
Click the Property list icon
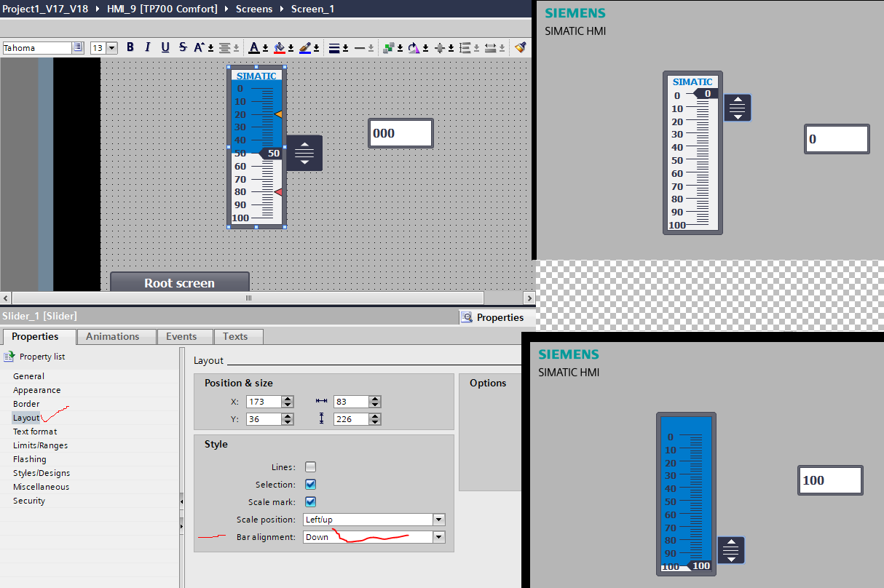pos(9,357)
